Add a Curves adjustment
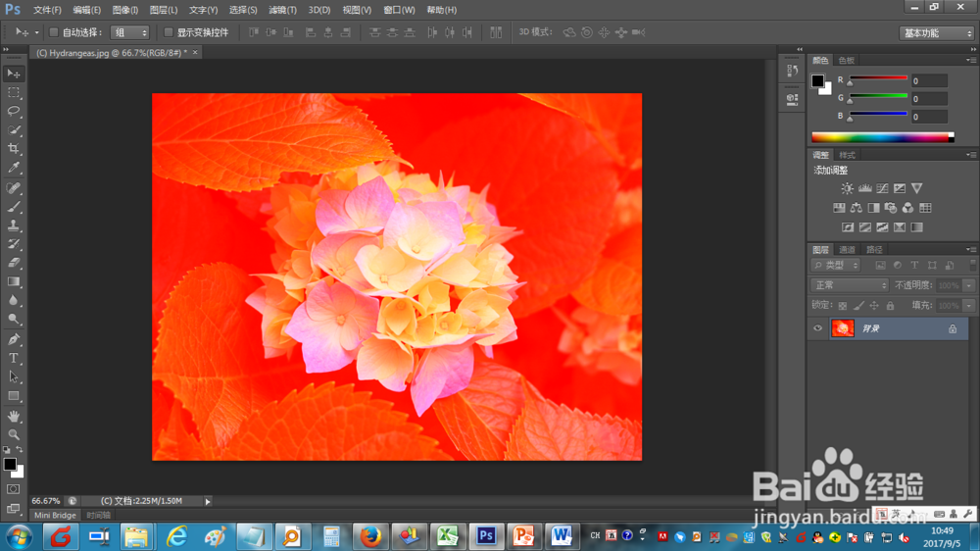Screen dimensions: 980x551 pyautogui.click(x=882, y=188)
